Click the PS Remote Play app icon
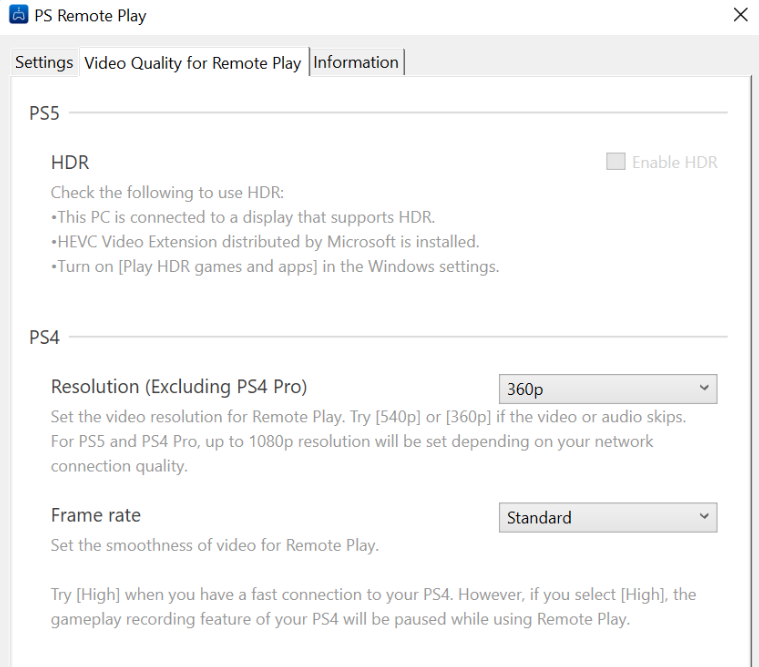 click(x=18, y=15)
